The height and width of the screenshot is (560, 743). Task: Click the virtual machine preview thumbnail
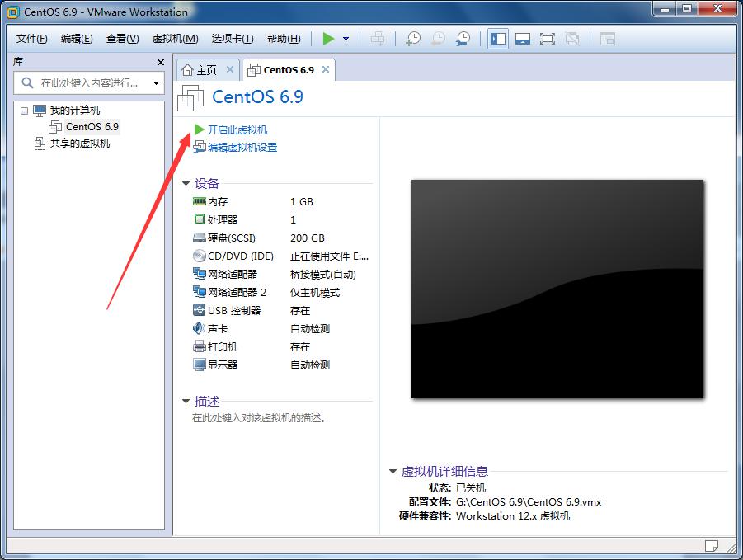tap(557, 289)
